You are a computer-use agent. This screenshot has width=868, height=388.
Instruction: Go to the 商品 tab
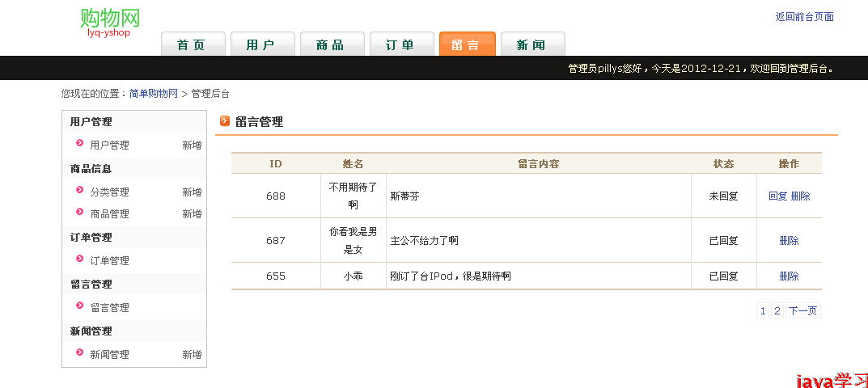point(332,44)
